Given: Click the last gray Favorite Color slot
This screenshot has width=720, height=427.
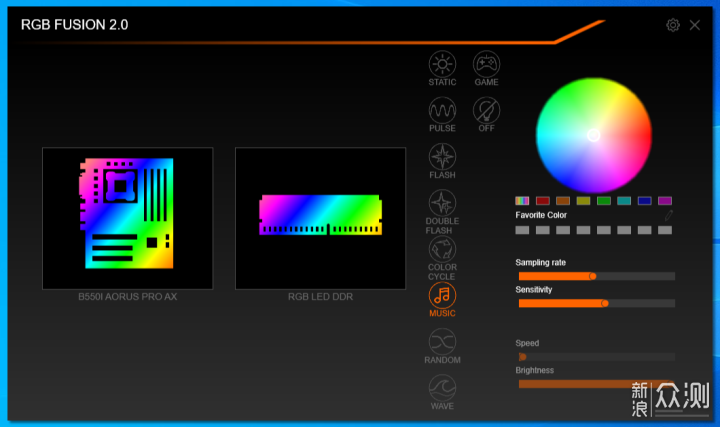Looking at the screenshot, I should coord(665,230).
